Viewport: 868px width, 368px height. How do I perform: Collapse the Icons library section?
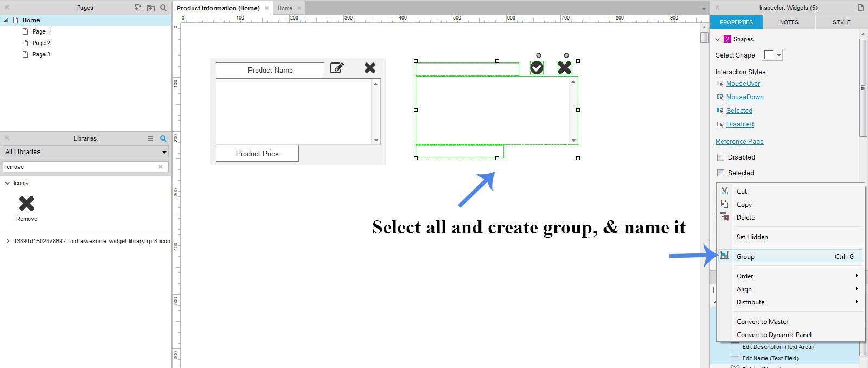click(7, 183)
